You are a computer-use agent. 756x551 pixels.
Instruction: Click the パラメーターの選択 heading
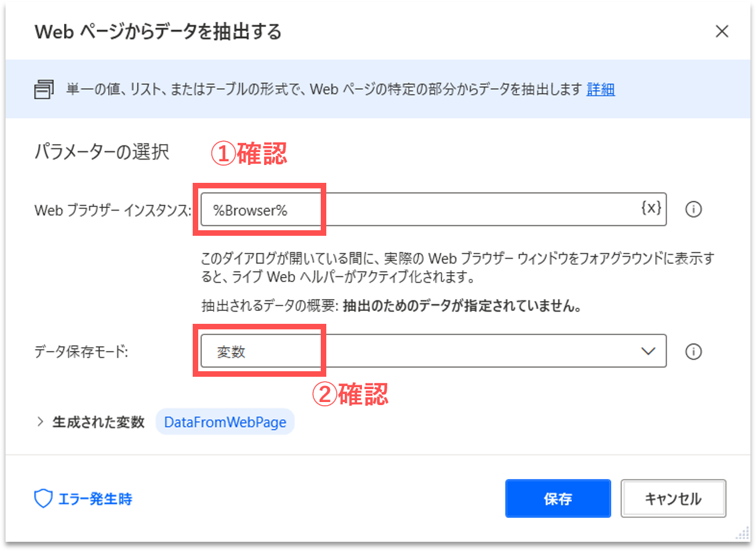(101, 152)
